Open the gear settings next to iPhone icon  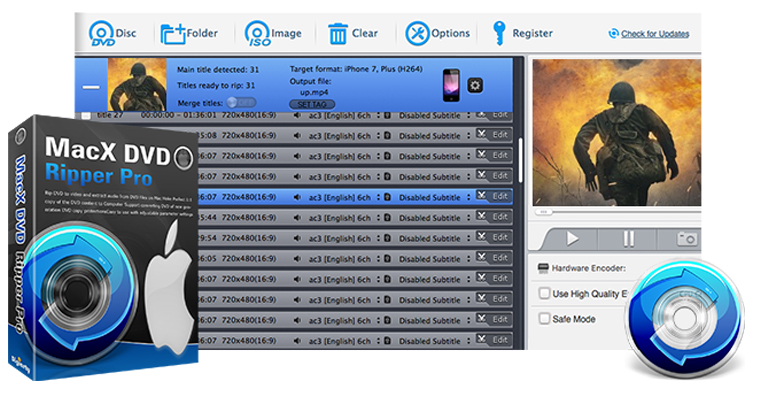[475, 86]
